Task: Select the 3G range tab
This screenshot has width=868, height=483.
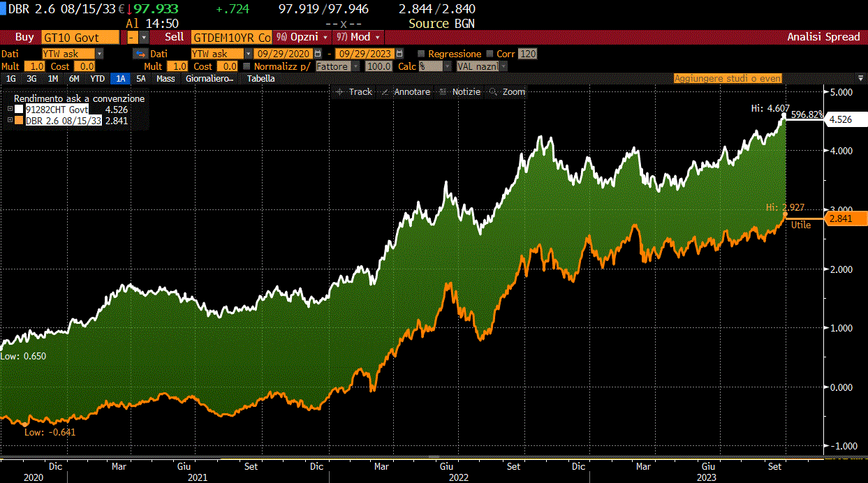Action: pos(31,79)
